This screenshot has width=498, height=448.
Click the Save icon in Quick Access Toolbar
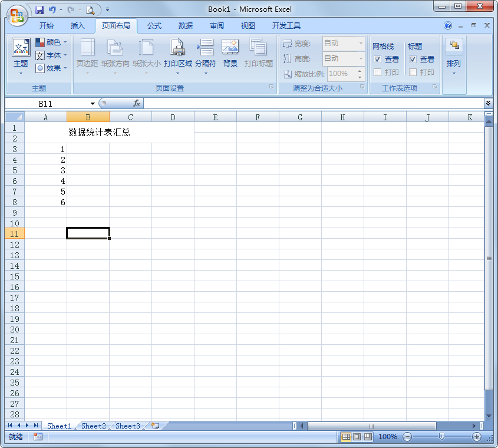point(39,9)
